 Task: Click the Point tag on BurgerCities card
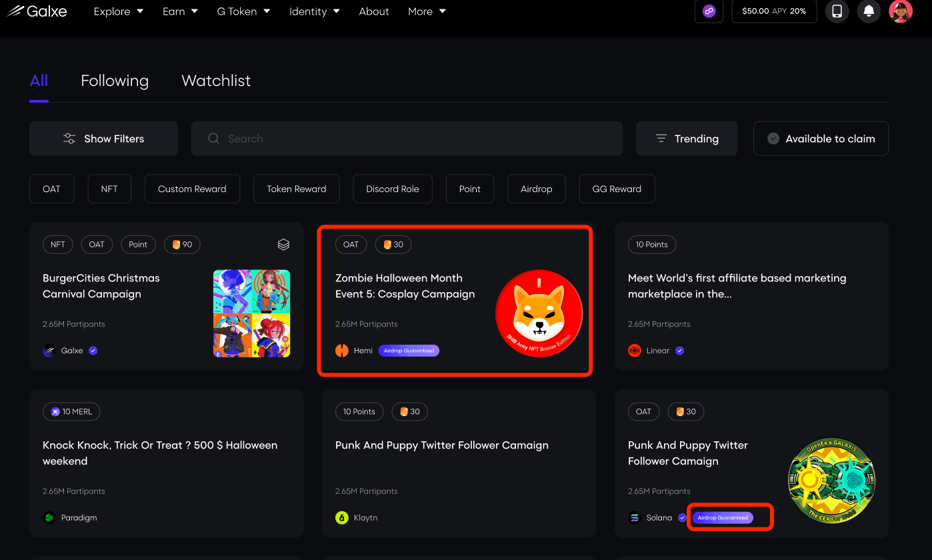138,245
